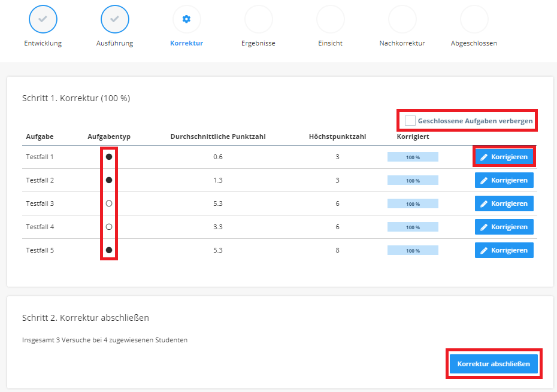Click the Testfall 2 row name

(x=40, y=180)
